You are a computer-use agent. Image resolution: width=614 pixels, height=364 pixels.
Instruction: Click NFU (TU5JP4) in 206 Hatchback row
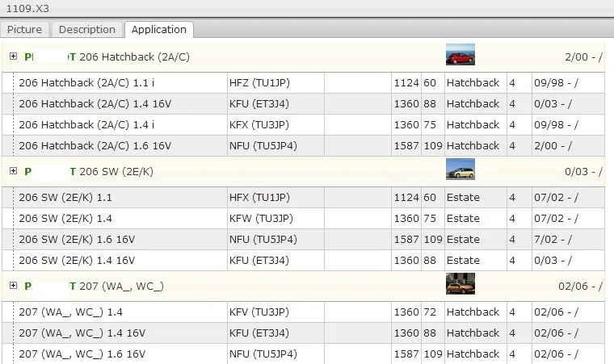[x=263, y=145]
